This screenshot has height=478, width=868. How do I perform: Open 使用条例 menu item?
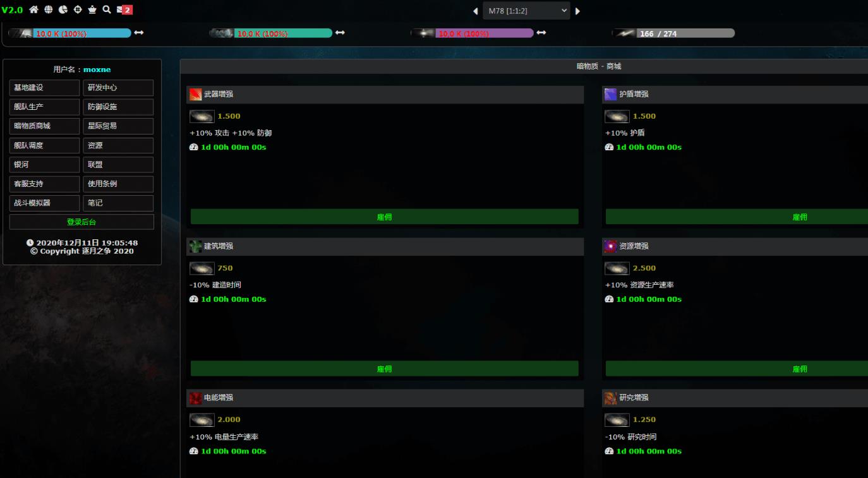tap(118, 184)
